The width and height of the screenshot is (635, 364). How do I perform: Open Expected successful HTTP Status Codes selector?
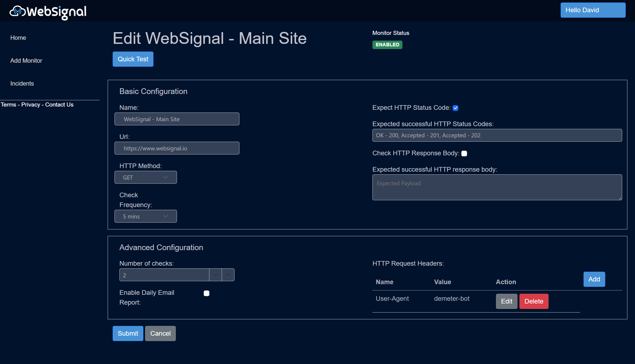click(x=497, y=135)
